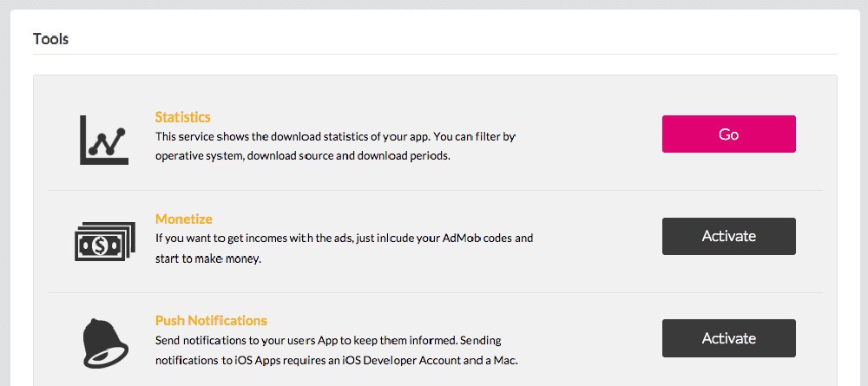
Task: Activate the Push Notifications tool
Action: tap(728, 338)
